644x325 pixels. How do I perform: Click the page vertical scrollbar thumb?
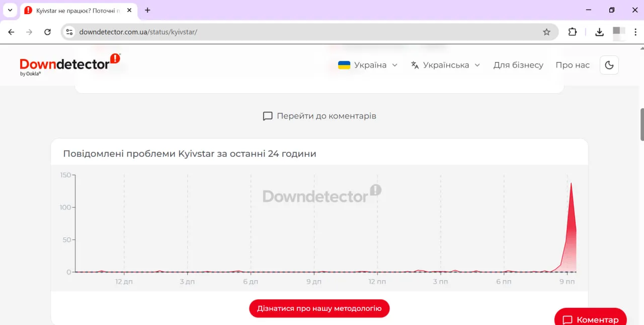[641, 124]
